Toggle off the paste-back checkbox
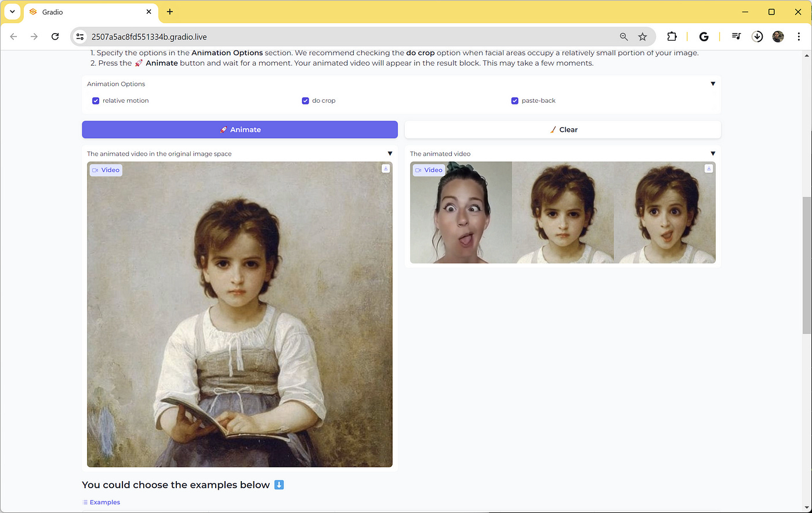Screen dimensions: 812x513 (514, 100)
